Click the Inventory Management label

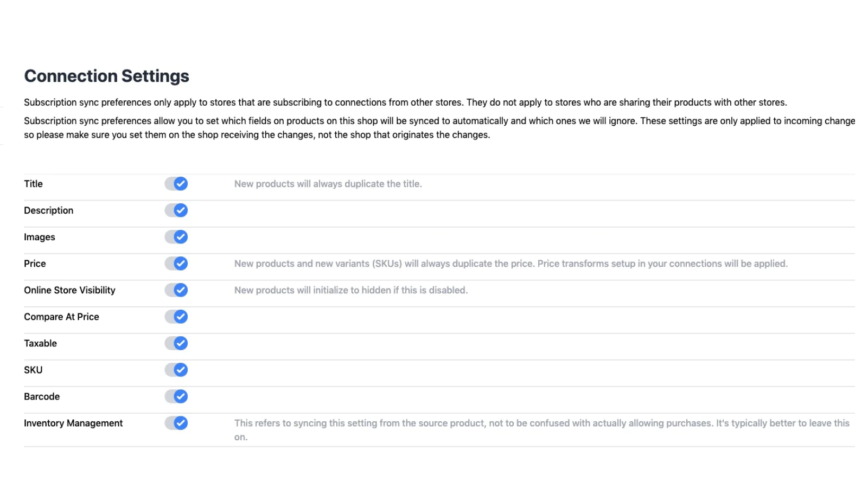click(73, 423)
